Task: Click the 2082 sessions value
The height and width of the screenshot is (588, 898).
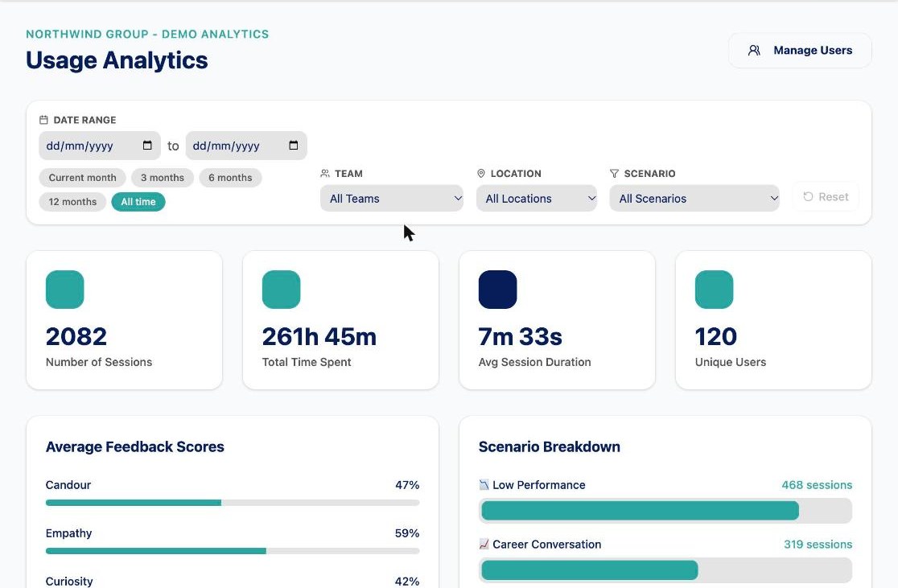Action: tap(76, 337)
